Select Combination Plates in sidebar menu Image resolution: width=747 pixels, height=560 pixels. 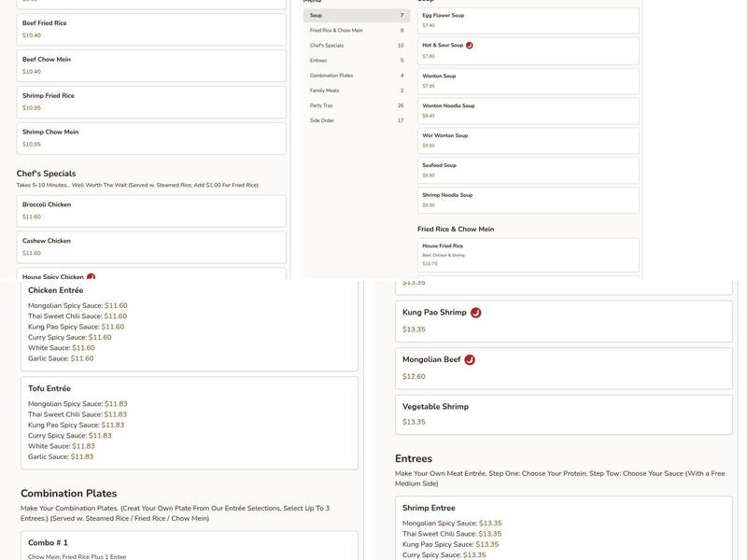pyautogui.click(x=356, y=76)
